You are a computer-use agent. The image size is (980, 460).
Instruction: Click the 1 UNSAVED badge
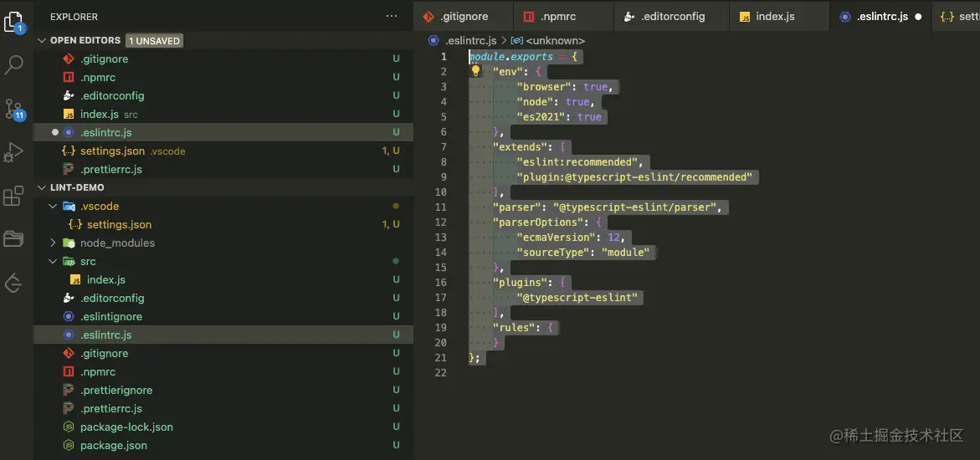pos(154,41)
